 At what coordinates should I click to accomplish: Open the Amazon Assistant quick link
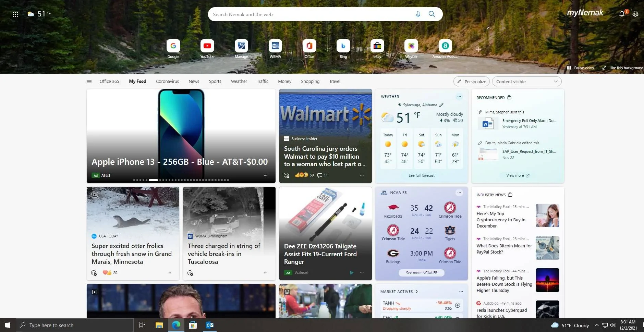click(x=445, y=49)
